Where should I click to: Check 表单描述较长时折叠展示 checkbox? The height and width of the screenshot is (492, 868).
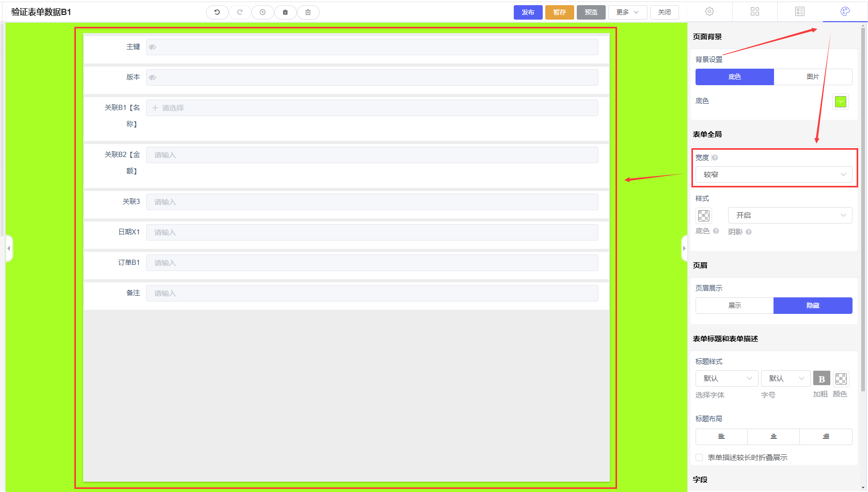[699, 457]
